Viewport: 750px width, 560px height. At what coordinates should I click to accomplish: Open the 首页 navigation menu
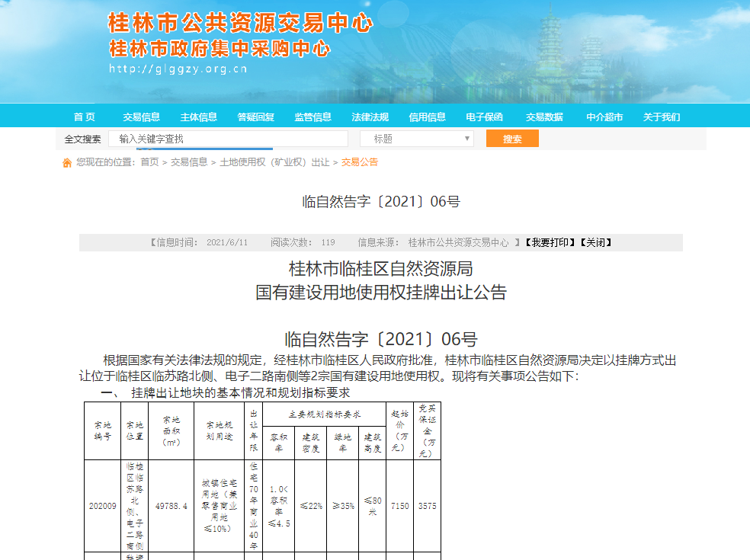84,116
